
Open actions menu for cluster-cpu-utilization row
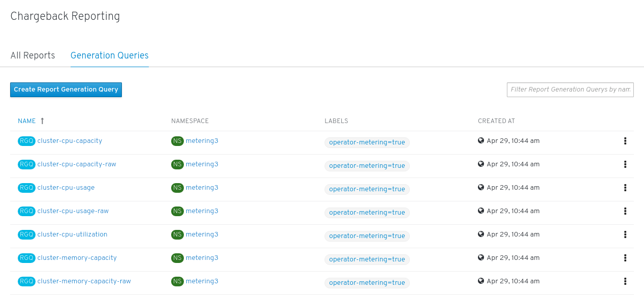pyautogui.click(x=625, y=234)
